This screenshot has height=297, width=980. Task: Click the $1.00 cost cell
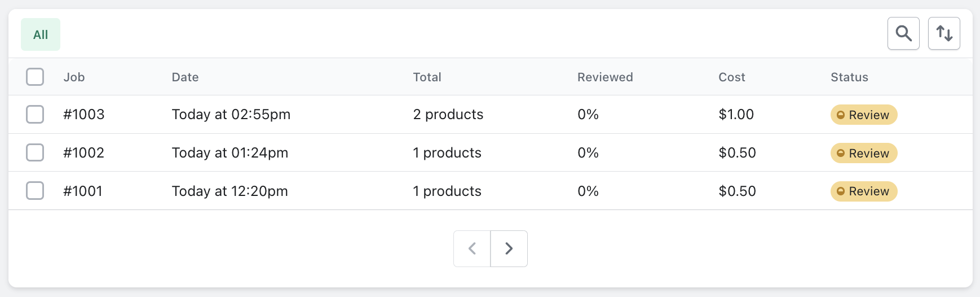736,115
